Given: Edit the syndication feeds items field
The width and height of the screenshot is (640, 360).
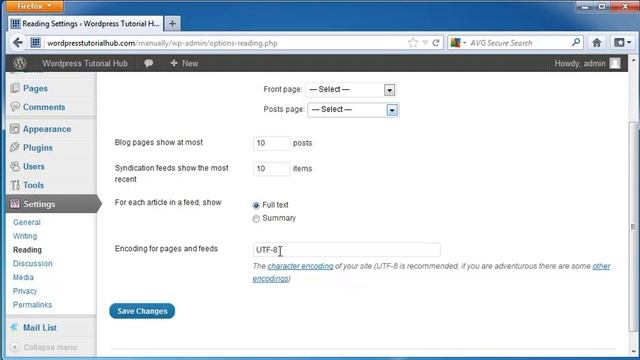Looking at the screenshot, I should (x=271, y=169).
